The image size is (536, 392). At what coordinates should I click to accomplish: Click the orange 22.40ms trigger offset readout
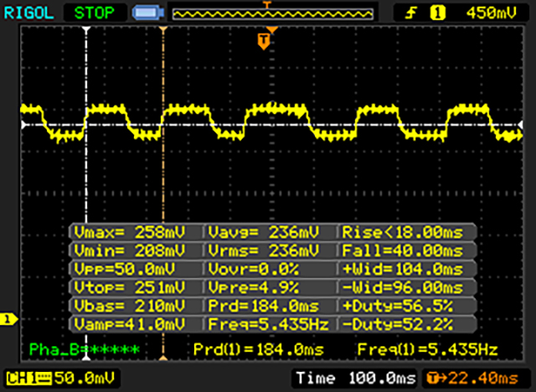[x=472, y=379]
